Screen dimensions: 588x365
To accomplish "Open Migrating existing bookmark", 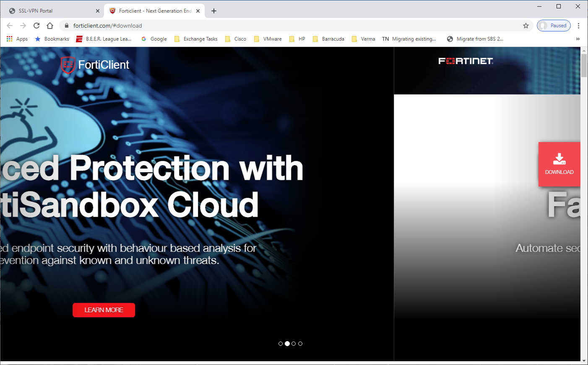I will [409, 39].
